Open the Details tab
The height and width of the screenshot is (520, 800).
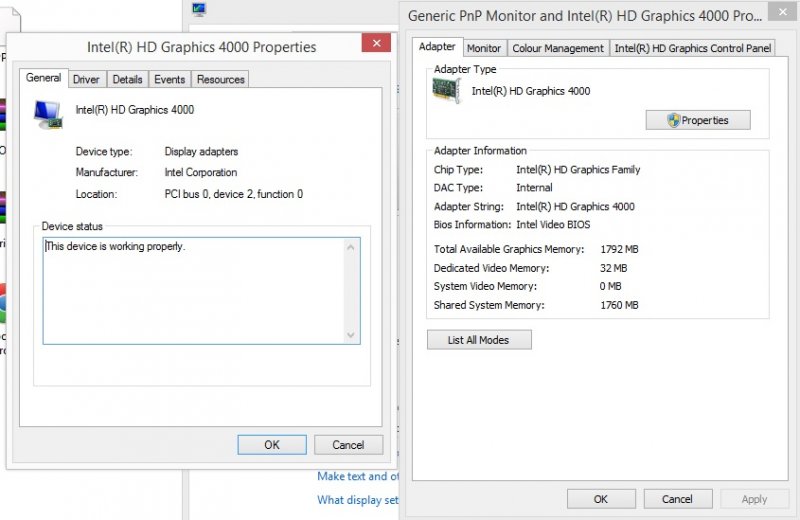127,79
